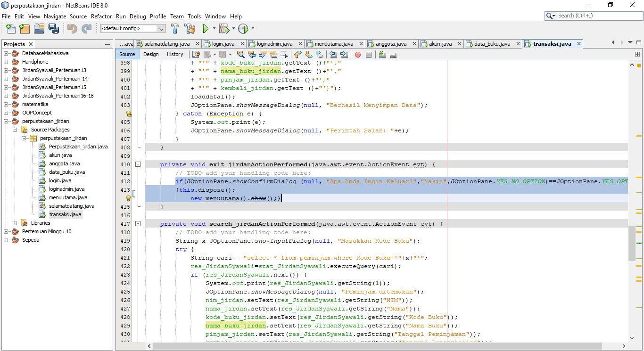Viewport: 644px width, 351px height.
Task: Open Find Selection with the magnifier icon
Action: click(241, 55)
